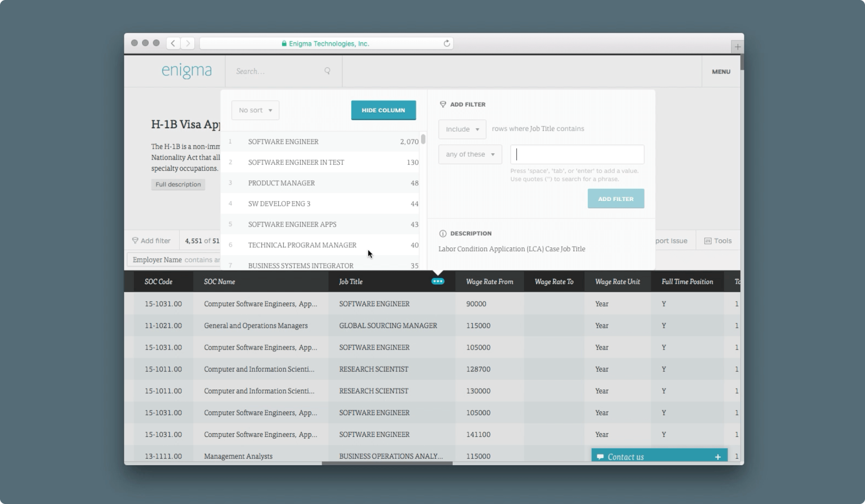Click the browser address bar
Image resolution: width=865 pixels, height=504 pixels.
326,43
